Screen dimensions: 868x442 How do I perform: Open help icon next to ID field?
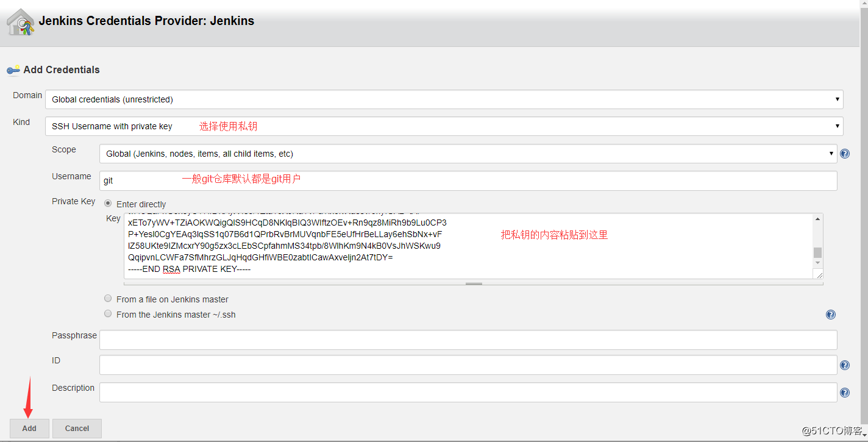pos(845,365)
